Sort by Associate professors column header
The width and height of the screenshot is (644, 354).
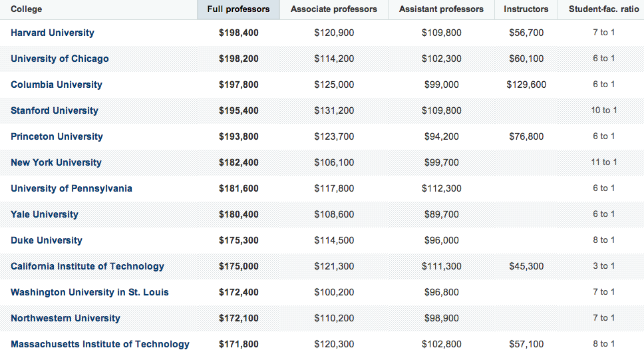(x=333, y=9)
